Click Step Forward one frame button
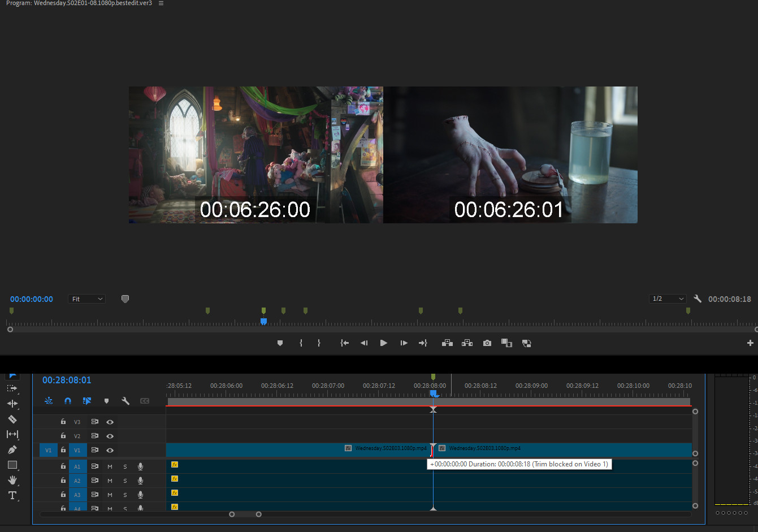758x532 pixels. point(404,343)
